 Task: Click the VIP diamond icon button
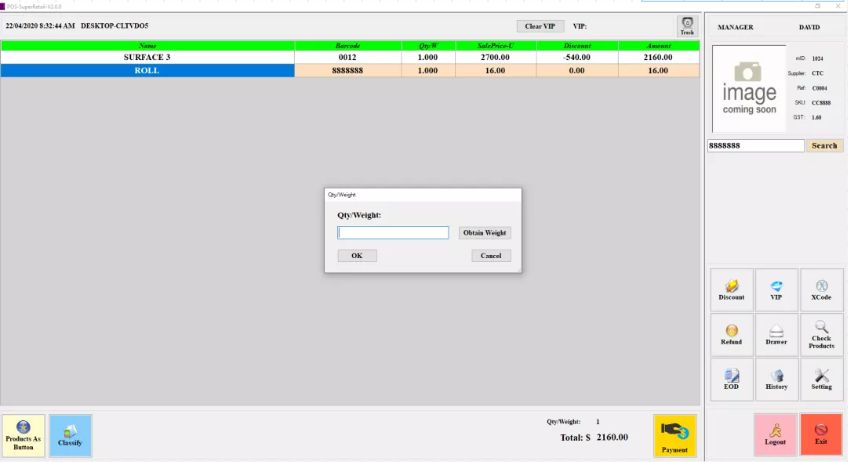click(776, 289)
